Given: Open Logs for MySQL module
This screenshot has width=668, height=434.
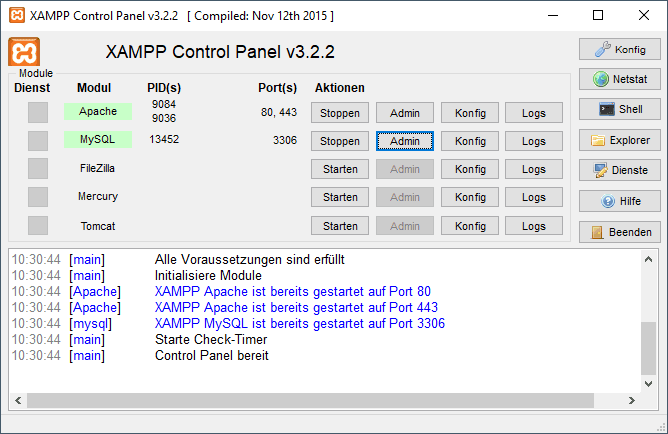Looking at the screenshot, I should tap(534, 141).
